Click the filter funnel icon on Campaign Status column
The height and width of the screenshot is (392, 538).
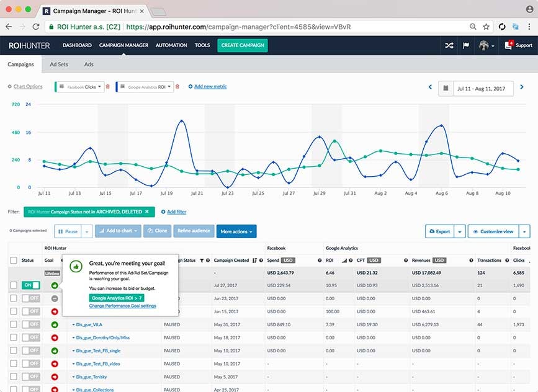click(202, 260)
